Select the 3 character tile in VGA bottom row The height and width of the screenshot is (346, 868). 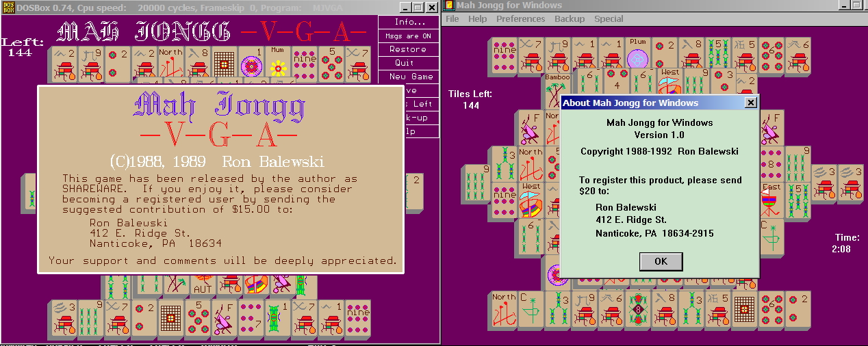point(64,318)
